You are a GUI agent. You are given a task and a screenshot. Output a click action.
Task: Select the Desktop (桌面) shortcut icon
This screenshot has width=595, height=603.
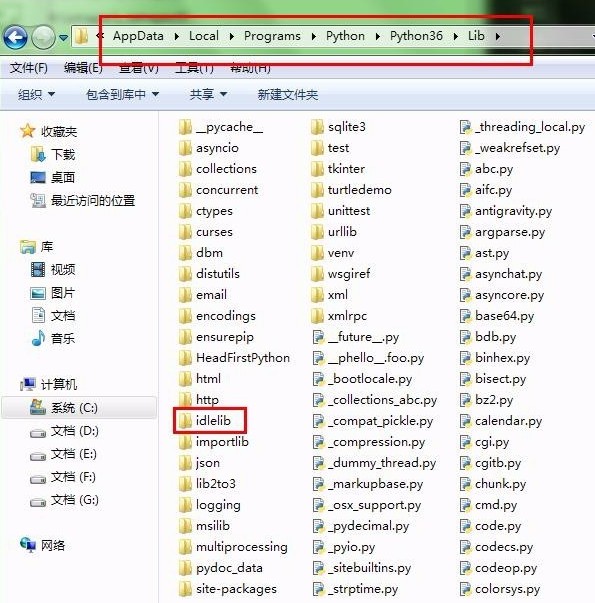click(38, 178)
